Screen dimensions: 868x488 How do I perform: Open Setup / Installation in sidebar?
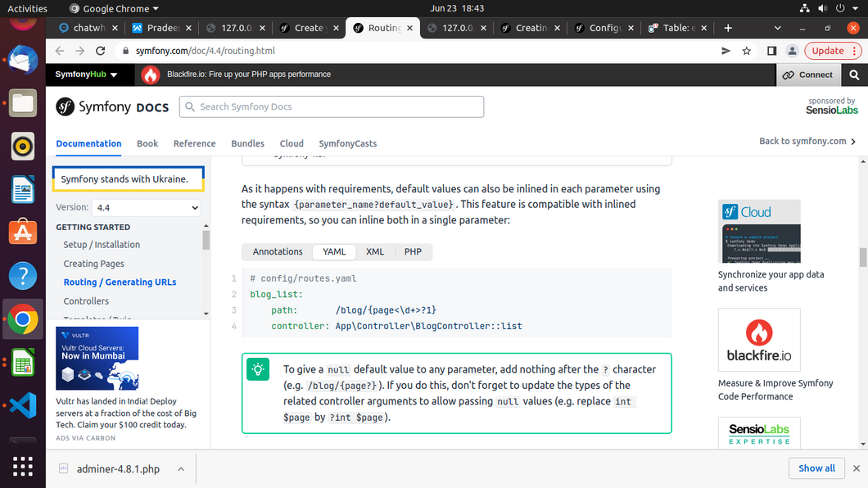coord(102,245)
